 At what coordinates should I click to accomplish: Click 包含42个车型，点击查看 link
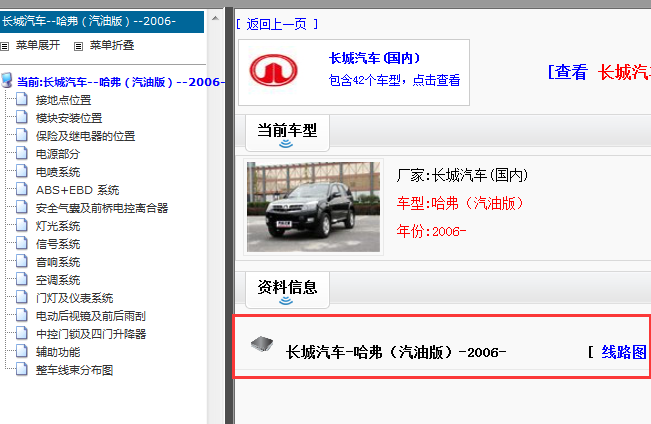pyautogui.click(x=394, y=80)
